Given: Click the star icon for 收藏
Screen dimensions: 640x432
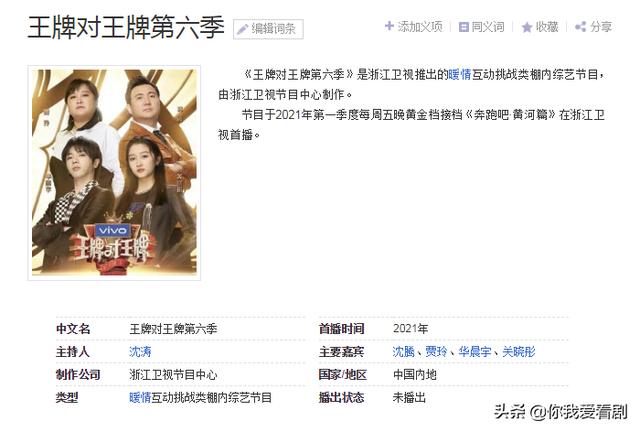Looking at the screenshot, I should (x=527, y=27).
